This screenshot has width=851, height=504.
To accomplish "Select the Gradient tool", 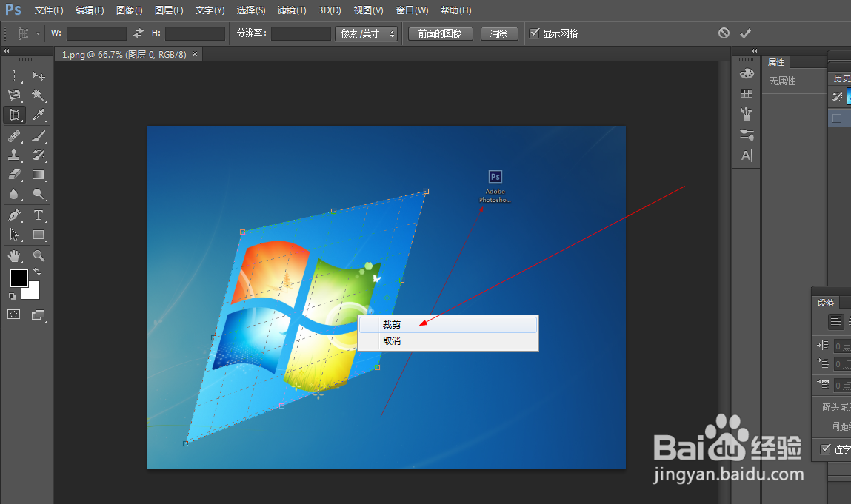I will tap(38, 175).
